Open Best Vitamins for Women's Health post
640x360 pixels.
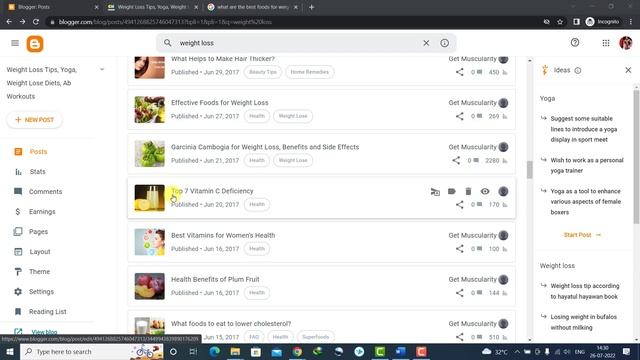[x=223, y=235]
